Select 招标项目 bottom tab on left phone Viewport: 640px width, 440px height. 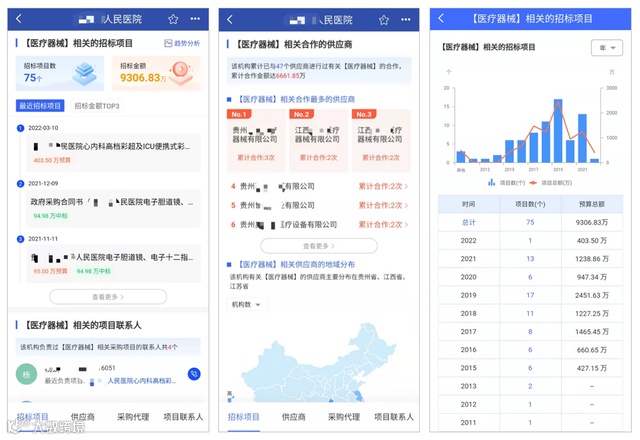pos(33,417)
